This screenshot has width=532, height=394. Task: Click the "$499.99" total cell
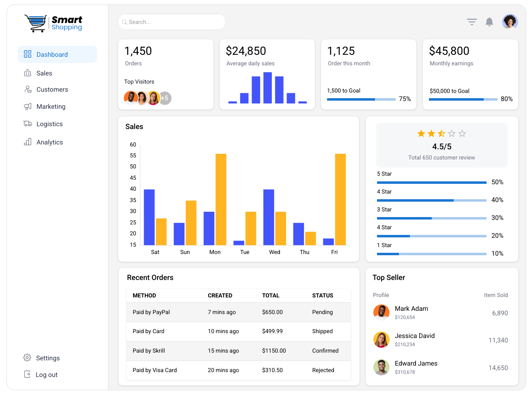272,331
